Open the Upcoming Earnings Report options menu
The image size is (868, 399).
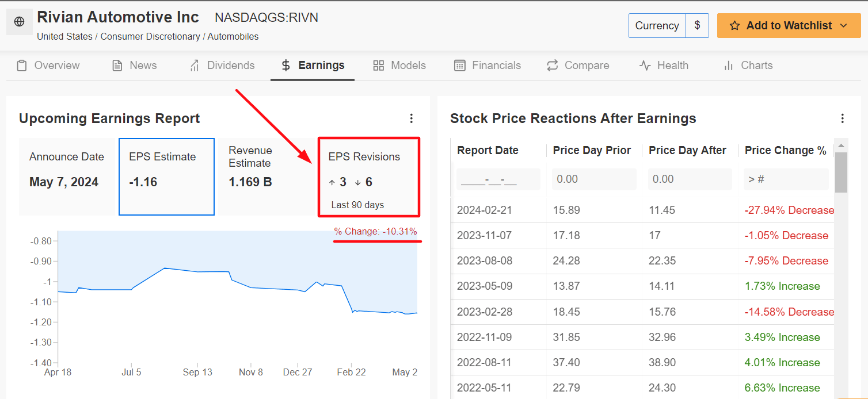pos(411,118)
